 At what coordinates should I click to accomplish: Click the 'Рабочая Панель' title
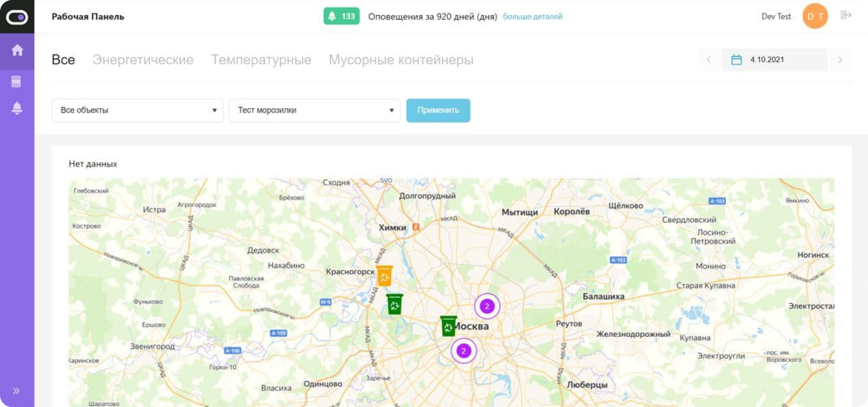[88, 16]
